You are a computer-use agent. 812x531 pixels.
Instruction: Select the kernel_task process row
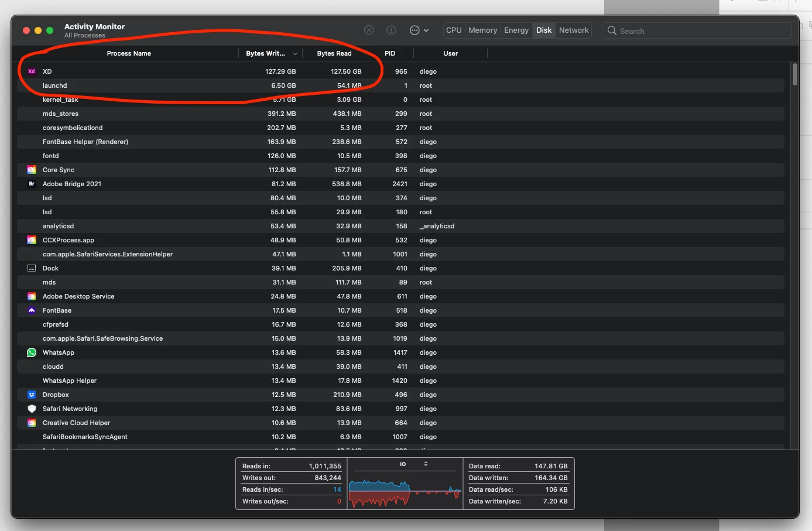pyautogui.click(x=401, y=100)
